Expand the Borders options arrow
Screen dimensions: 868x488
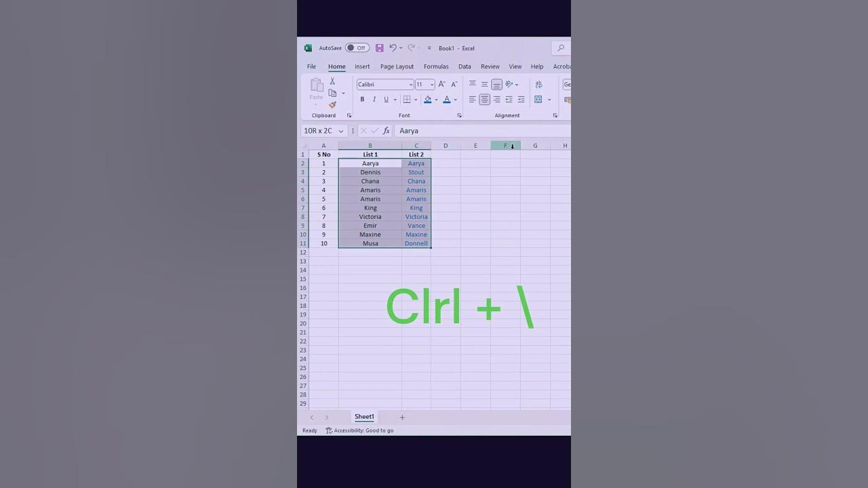click(416, 100)
